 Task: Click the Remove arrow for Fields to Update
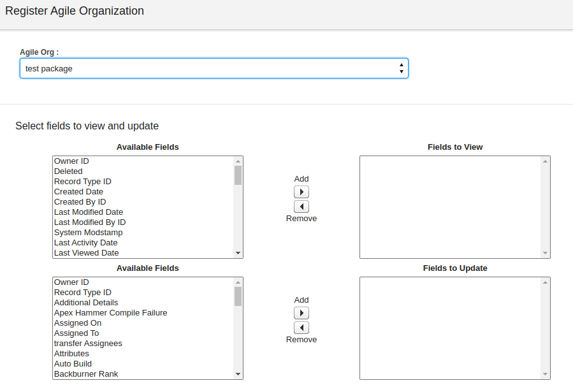tap(301, 328)
